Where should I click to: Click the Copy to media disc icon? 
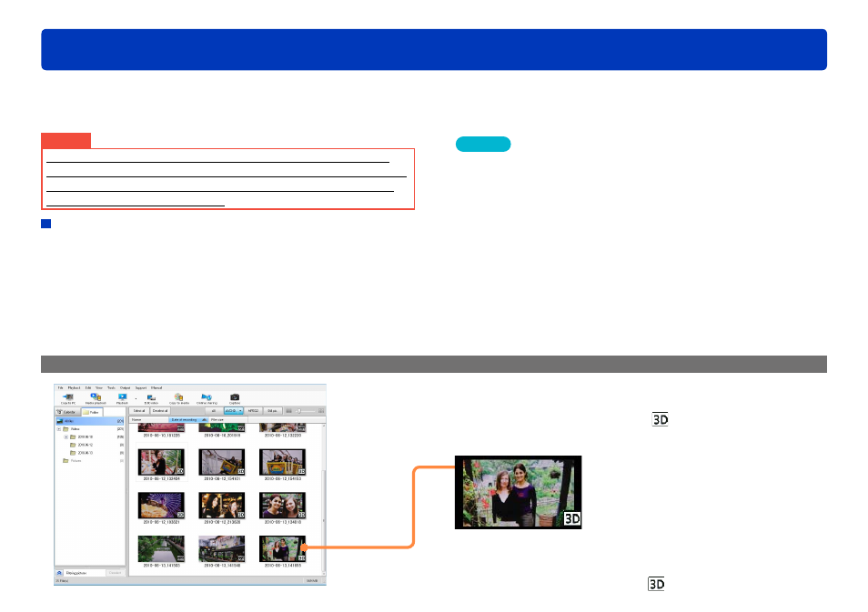tap(179, 397)
